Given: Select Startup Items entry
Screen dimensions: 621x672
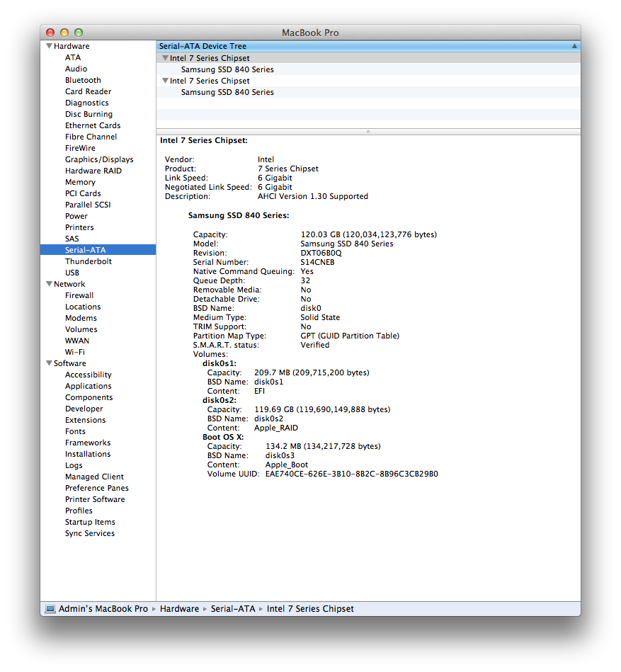Looking at the screenshot, I should click(x=90, y=522).
